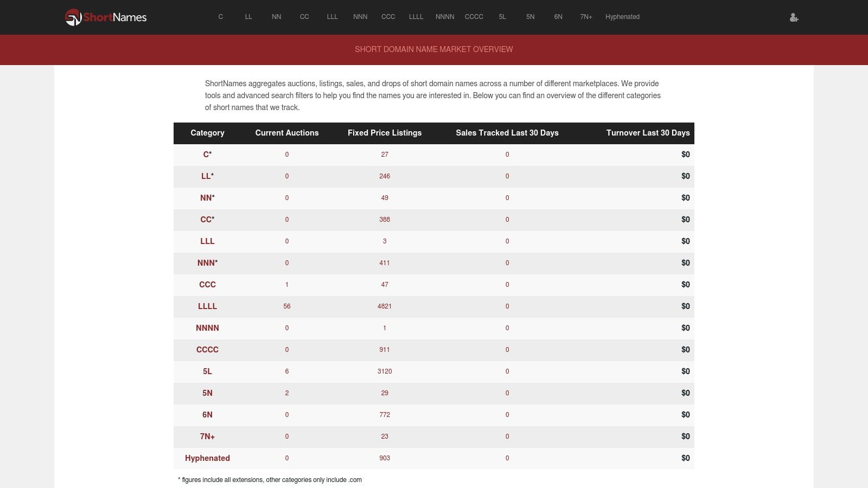Go to the NNN category page
The image size is (868, 488).
pyautogui.click(x=360, y=17)
